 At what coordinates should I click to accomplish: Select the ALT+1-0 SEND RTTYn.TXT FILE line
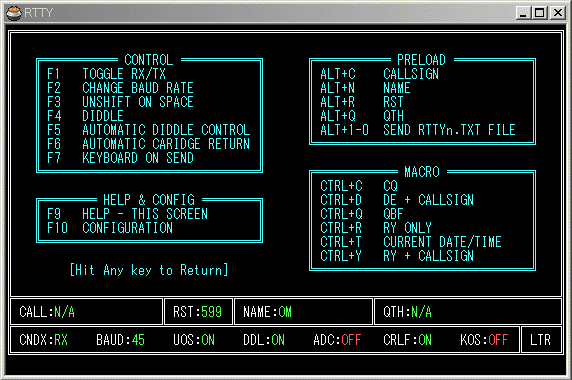coord(418,130)
